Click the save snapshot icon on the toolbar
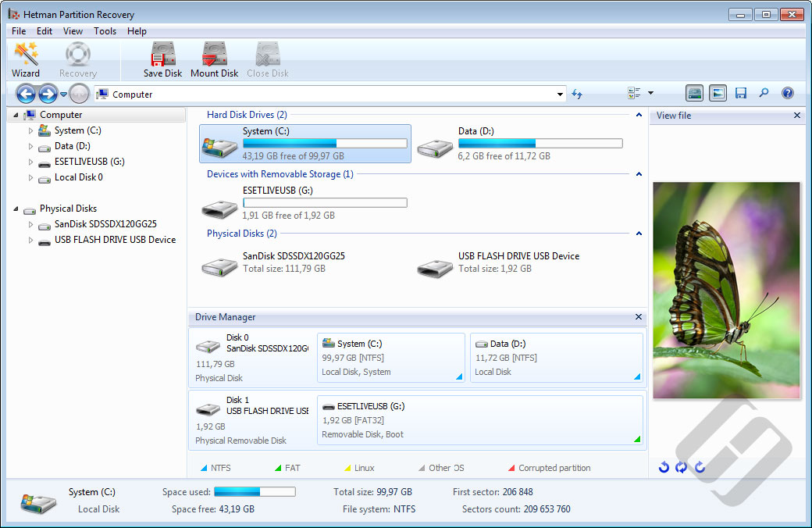 point(740,93)
